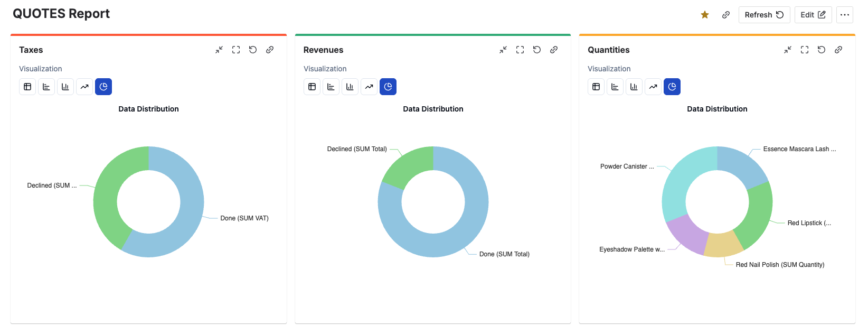868x334 pixels.
Task: Select pie chart view in Revenues card
Action: 388,87
